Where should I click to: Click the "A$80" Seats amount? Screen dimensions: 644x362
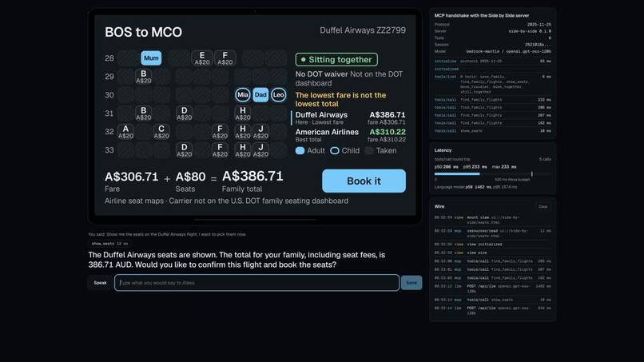[190, 177]
